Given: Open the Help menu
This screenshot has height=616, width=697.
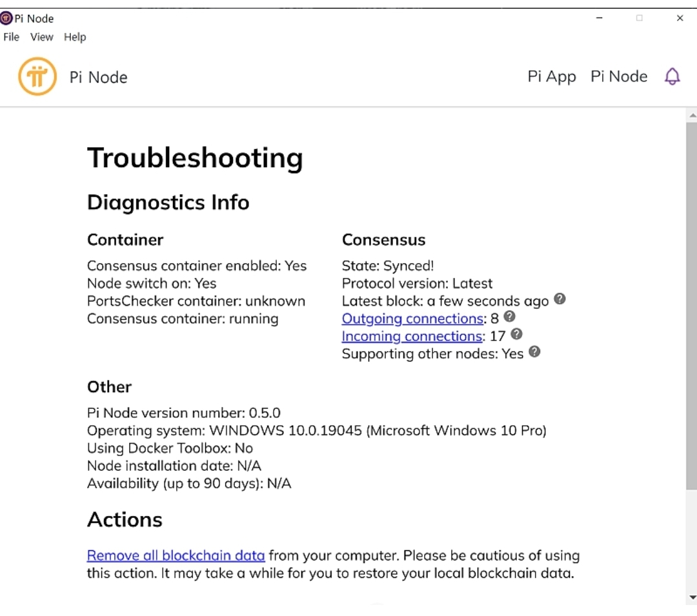Looking at the screenshot, I should 75,37.
